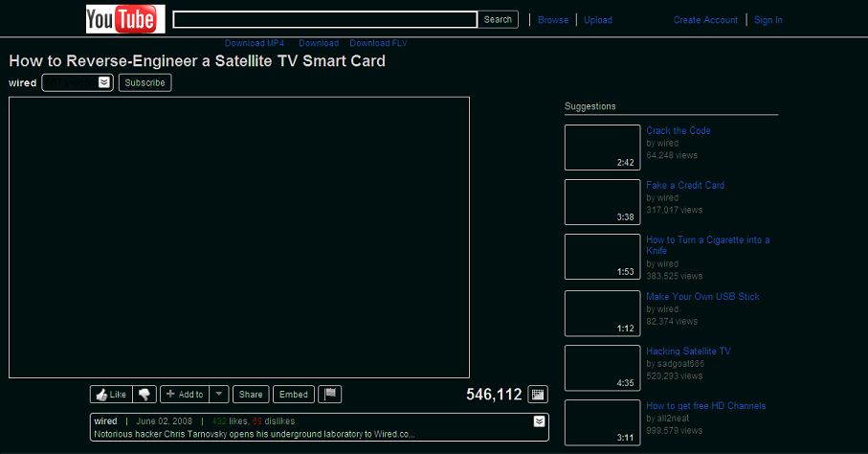Click the wired channel name above player
The image size is (868, 454).
pos(22,82)
